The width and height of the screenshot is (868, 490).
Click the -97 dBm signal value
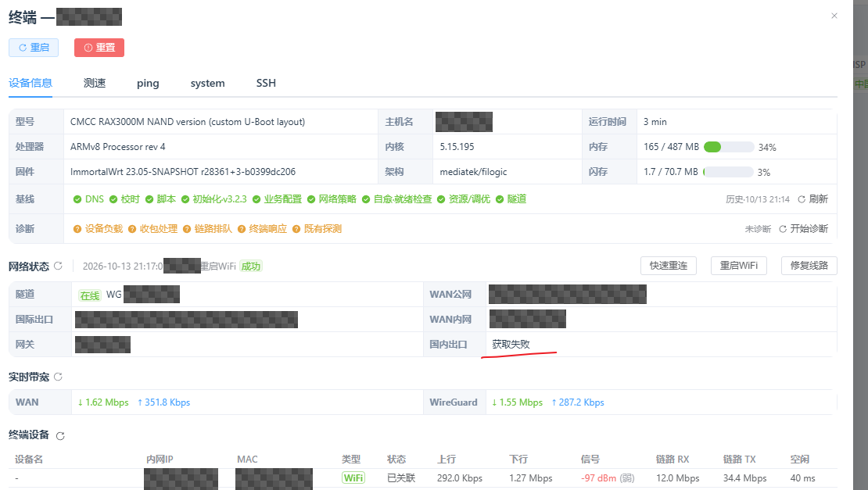598,477
